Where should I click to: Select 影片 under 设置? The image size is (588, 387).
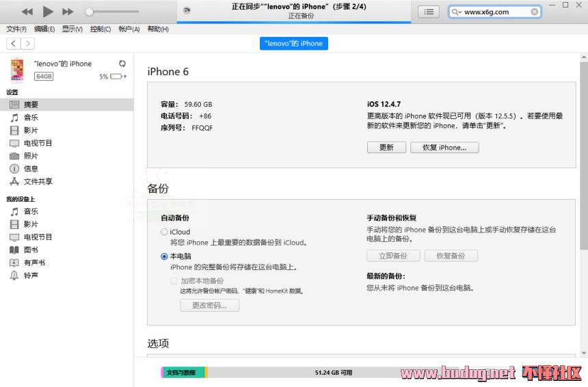click(x=31, y=131)
